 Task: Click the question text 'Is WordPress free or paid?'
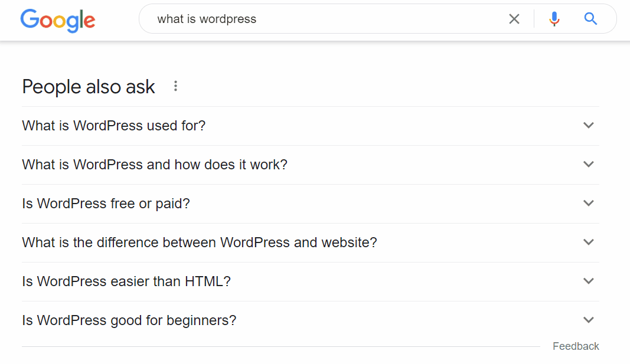click(106, 204)
